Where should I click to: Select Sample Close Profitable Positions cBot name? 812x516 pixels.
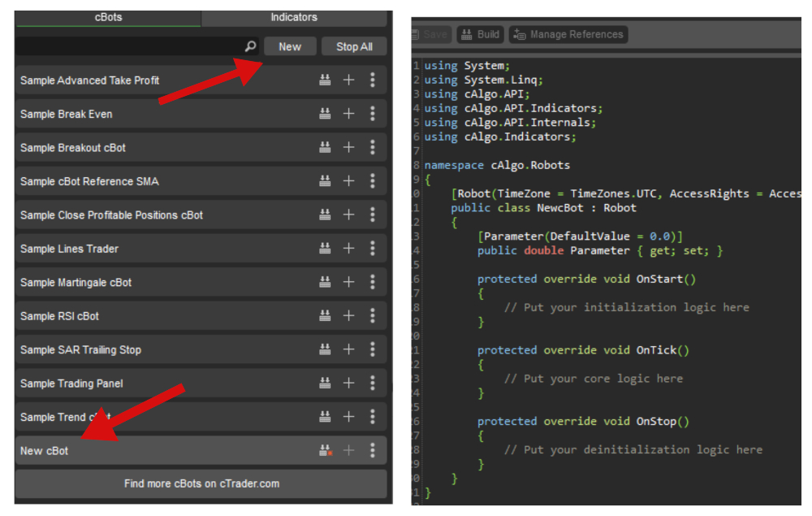111,215
